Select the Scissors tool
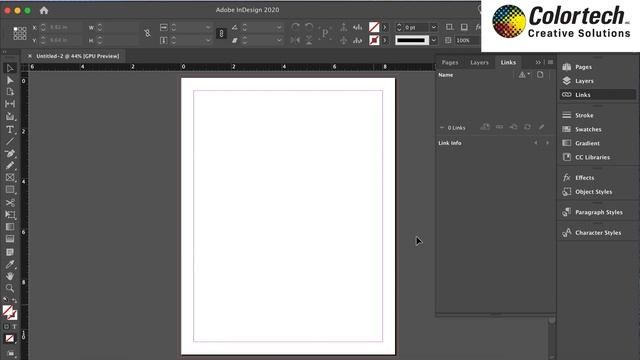The width and height of the screenshot is (640, 360). pos(10,202)
